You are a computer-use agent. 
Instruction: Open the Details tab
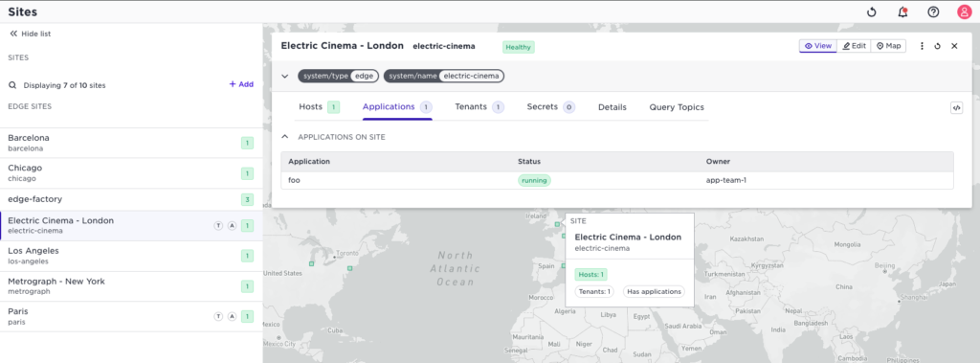pyautogui.click(x=612, y=107)
